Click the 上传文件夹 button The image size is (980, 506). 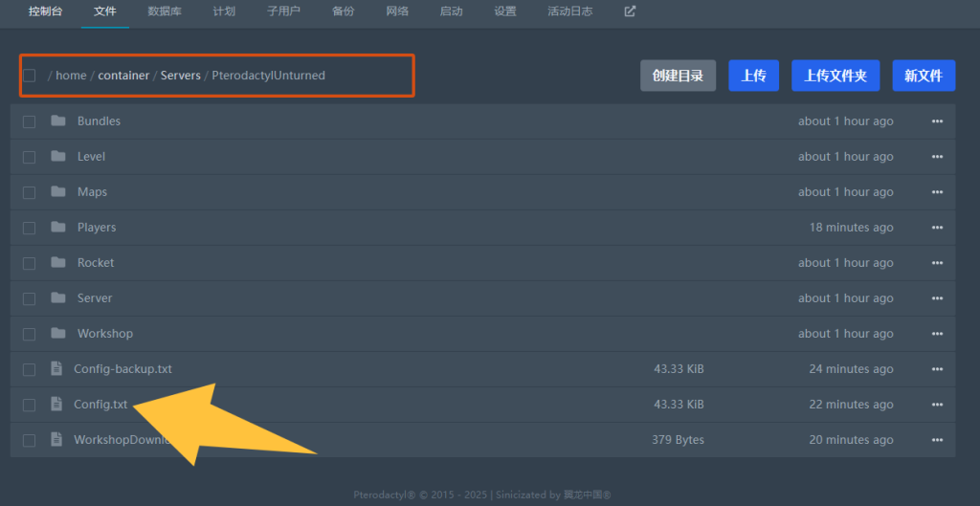(x=835, y=76)
